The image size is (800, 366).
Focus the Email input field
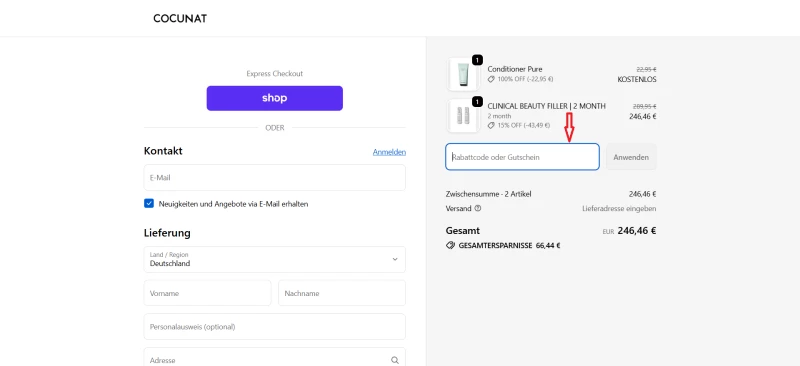tap(274, 178)
